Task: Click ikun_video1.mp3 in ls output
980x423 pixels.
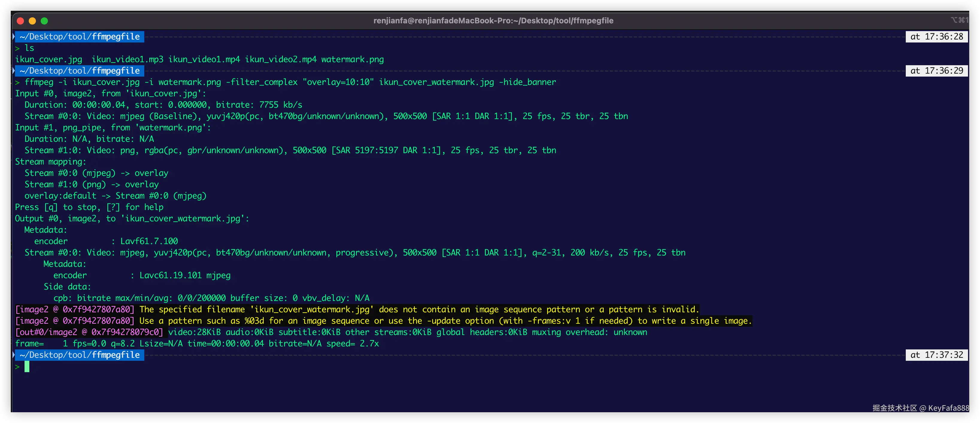Action: coord(128,59)
